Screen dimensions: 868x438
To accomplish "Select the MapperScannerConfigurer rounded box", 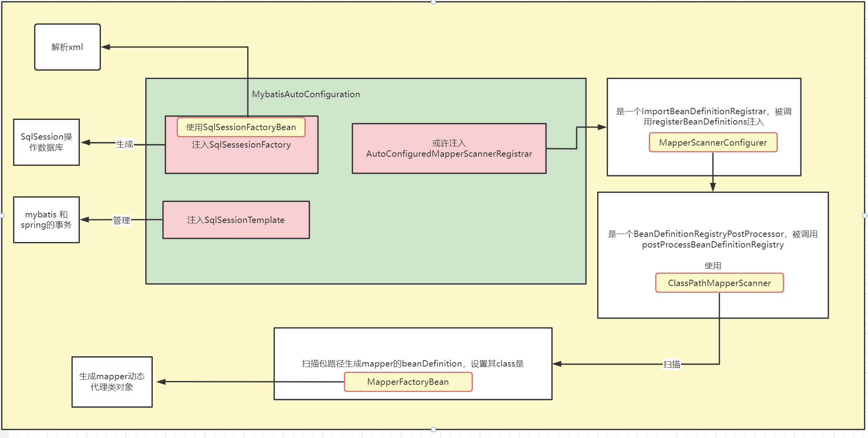I will 713,142.
